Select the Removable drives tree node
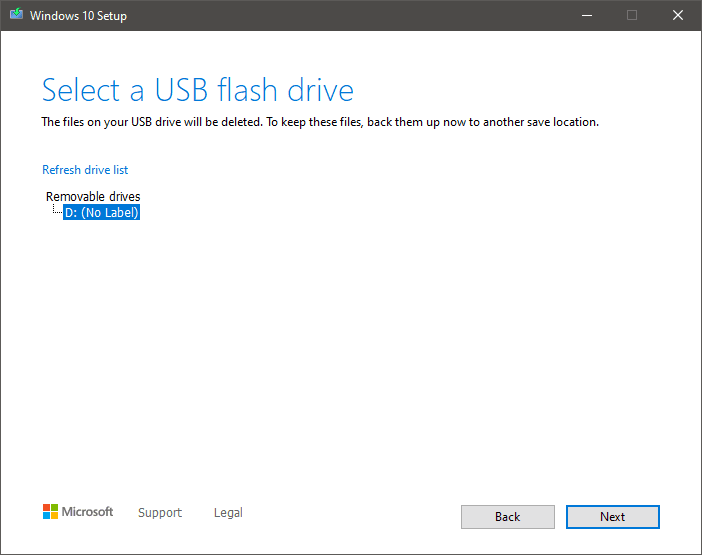The image size is (702, 555). [x=93, y=196]
